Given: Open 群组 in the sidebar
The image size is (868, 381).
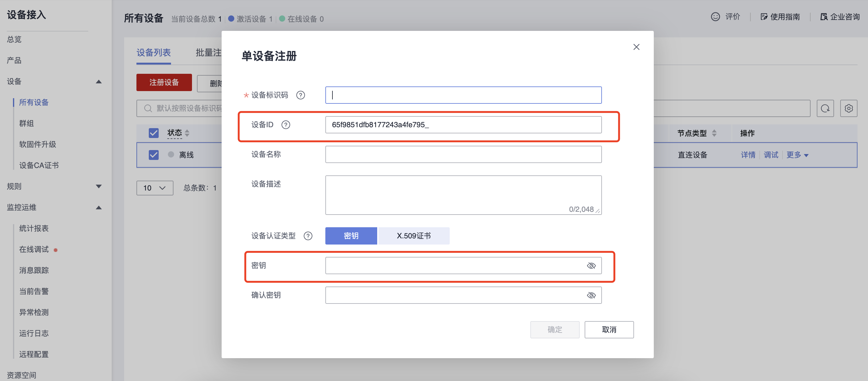Looking at the screenshot, I should [x=26, y=124].
